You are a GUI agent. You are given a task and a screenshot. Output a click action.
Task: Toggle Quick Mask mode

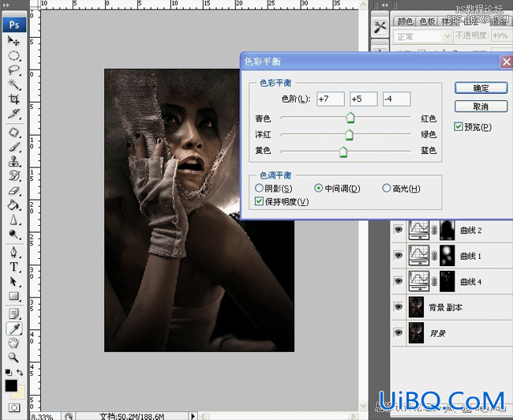click(13, 407)
